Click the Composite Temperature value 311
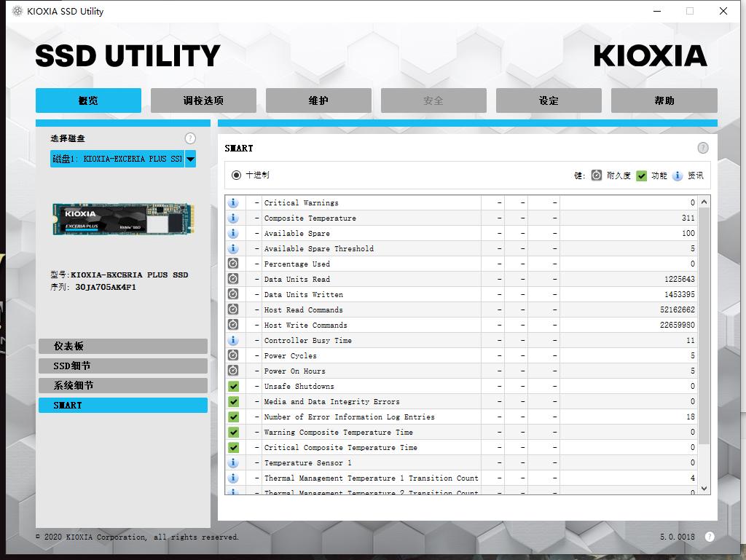 click(x=688, y=218)
